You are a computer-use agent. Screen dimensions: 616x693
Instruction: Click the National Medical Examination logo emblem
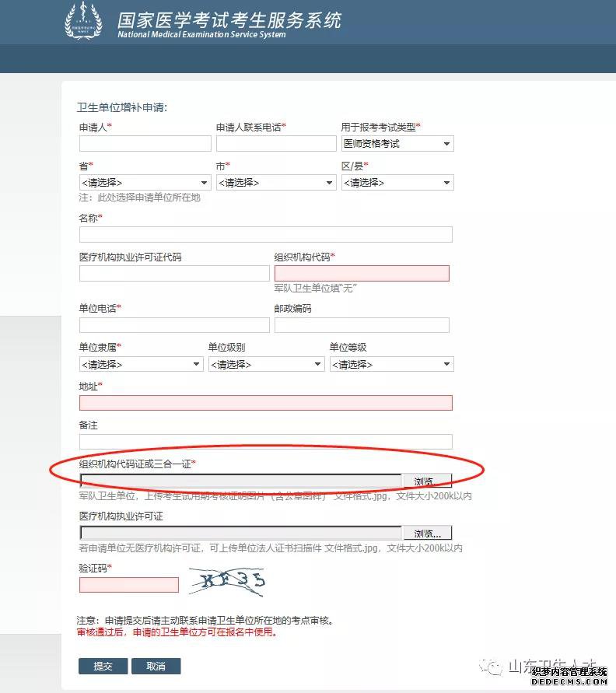[82, 22]
